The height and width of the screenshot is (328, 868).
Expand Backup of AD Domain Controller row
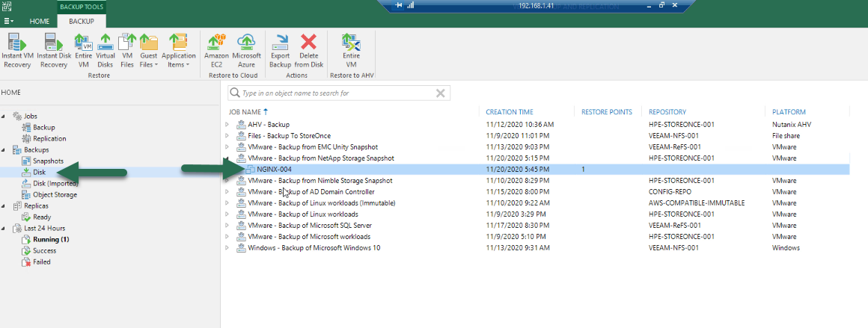coord(227,192)
